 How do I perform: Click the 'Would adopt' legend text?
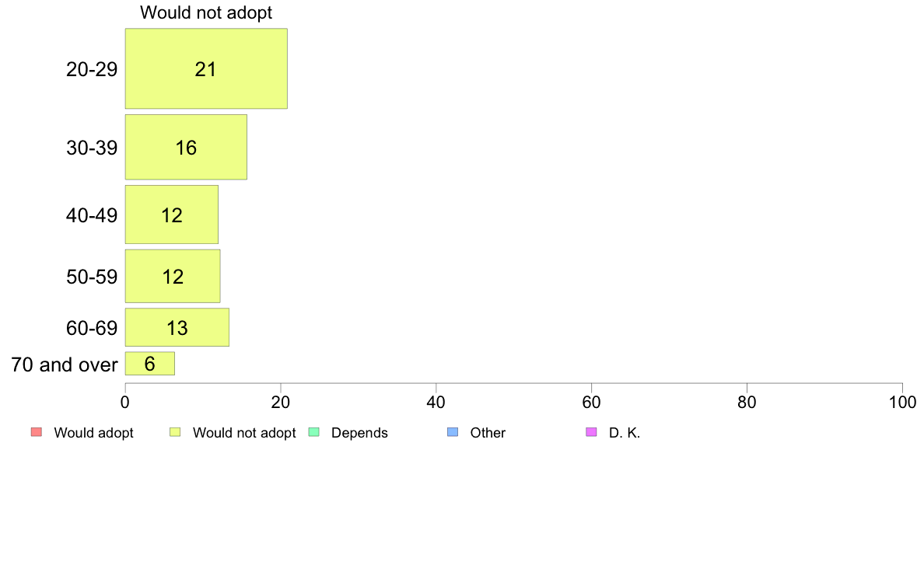(93, 433)
